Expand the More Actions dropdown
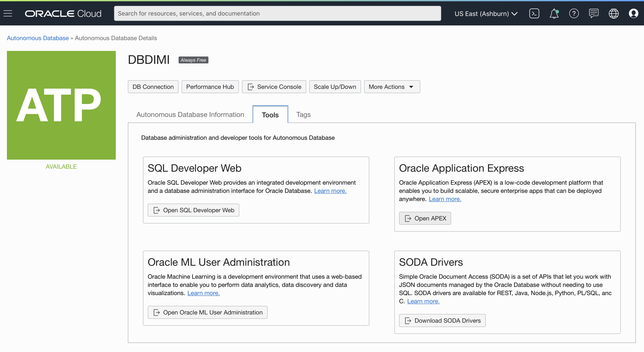The image size is (644, 352). 392,87
